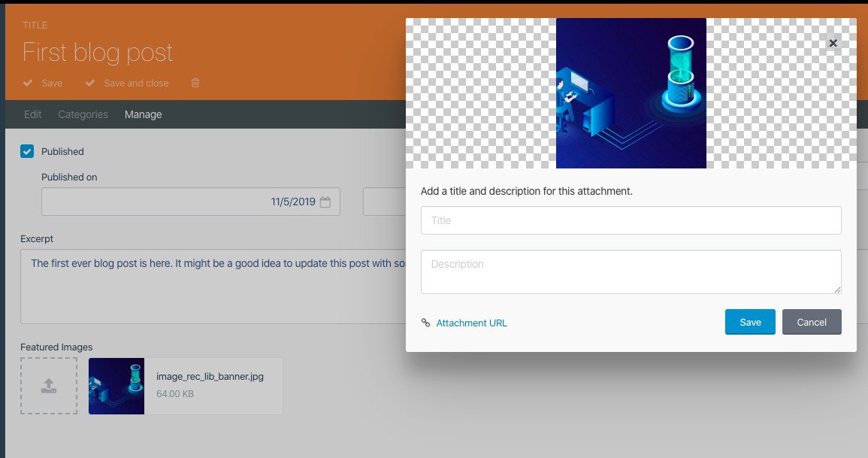The image size is (868, 458).
Task: Click the 64.00 KB file size text
Action: click(175, 394)
